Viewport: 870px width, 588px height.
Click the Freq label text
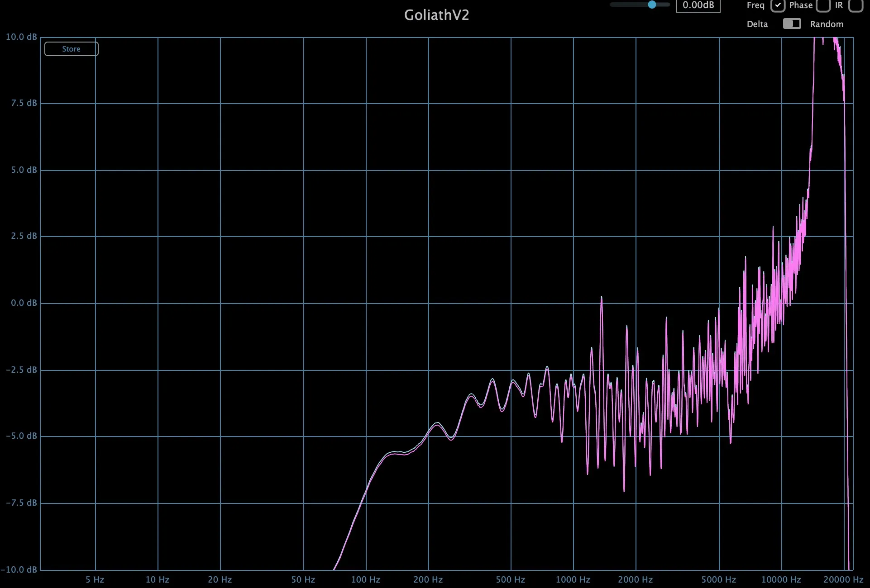(x=755, y=5)
